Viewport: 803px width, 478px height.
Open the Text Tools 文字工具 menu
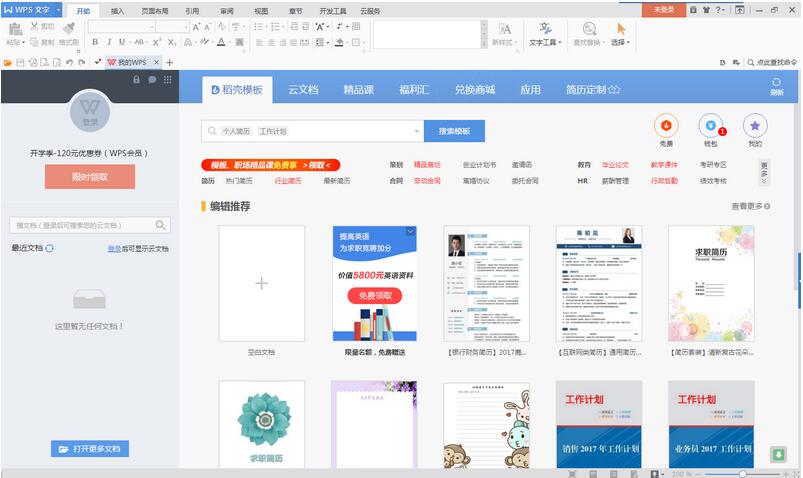pos(545,34)
